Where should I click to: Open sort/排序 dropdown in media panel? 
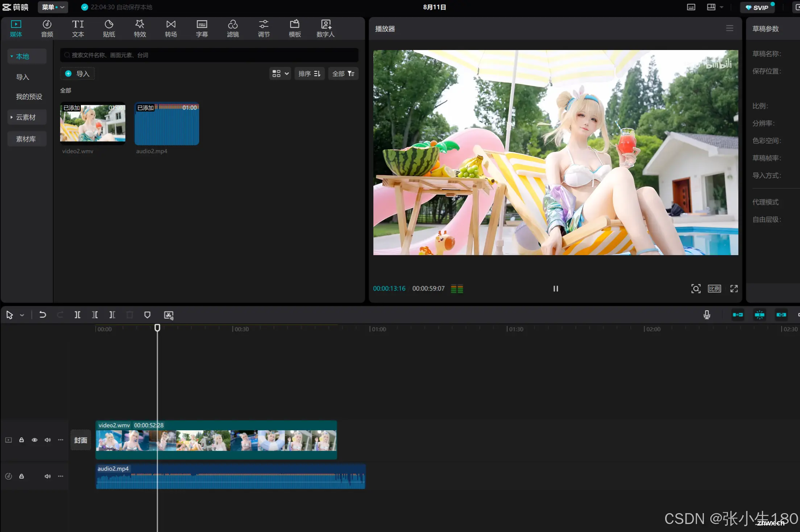[310, 74]
